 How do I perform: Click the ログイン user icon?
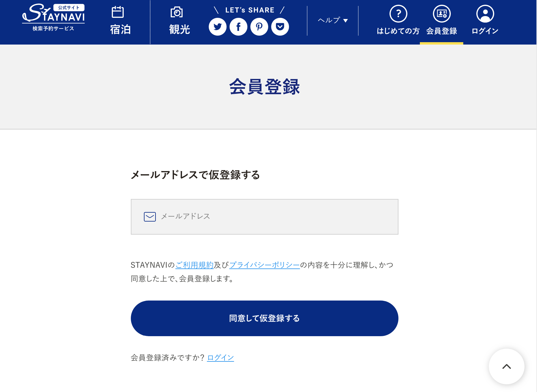click(x=485, y=14)
